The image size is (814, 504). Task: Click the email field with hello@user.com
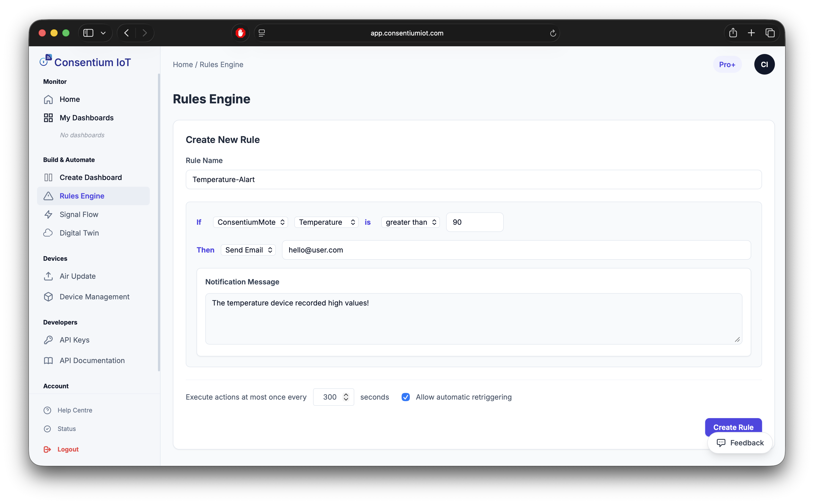(516, 250)
